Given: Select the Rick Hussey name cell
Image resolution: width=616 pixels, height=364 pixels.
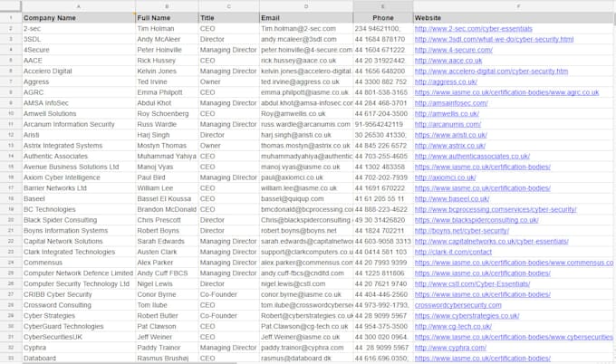Looking at the screenshot, I should (167, 61).
